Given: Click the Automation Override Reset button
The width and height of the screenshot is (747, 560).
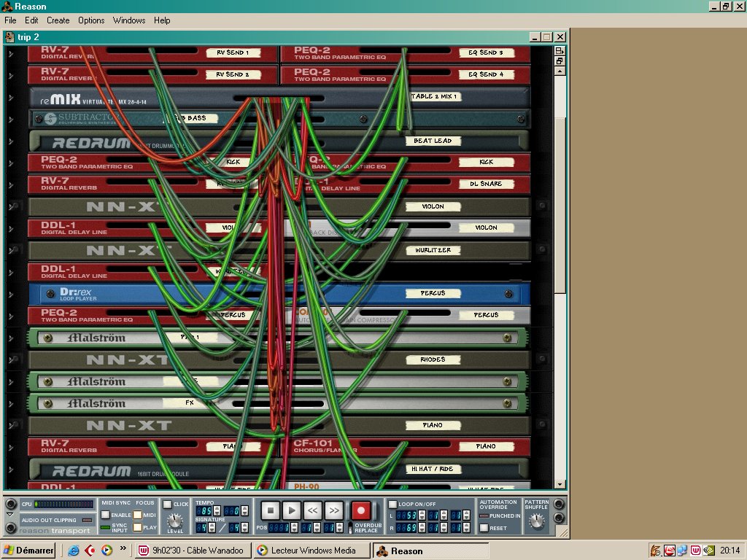Looking at the screenshot, I should [484, 528].
